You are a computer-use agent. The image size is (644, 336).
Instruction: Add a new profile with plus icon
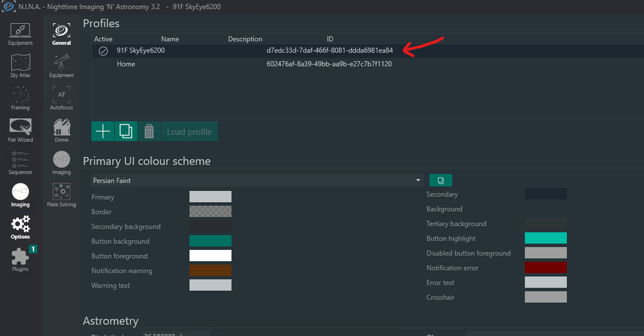tap(103, 131)
